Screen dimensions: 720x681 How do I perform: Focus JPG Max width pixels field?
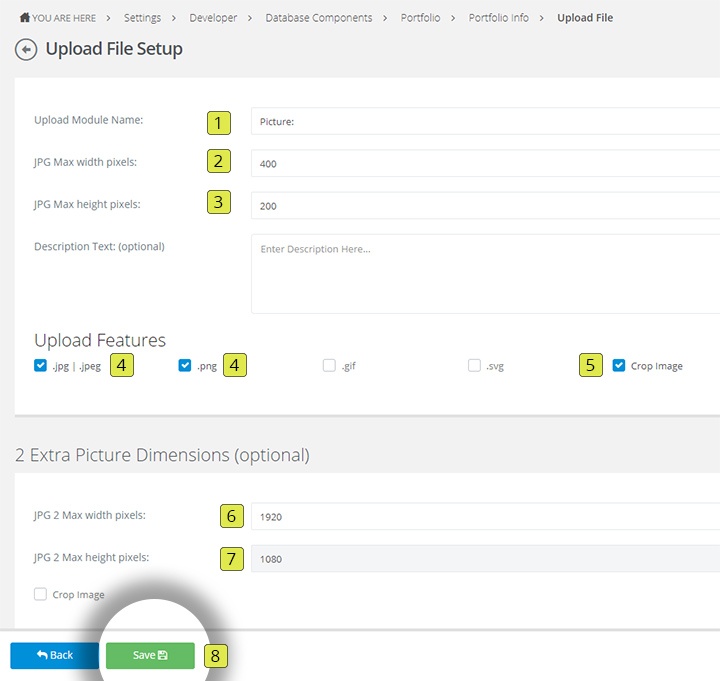point(485,163)
